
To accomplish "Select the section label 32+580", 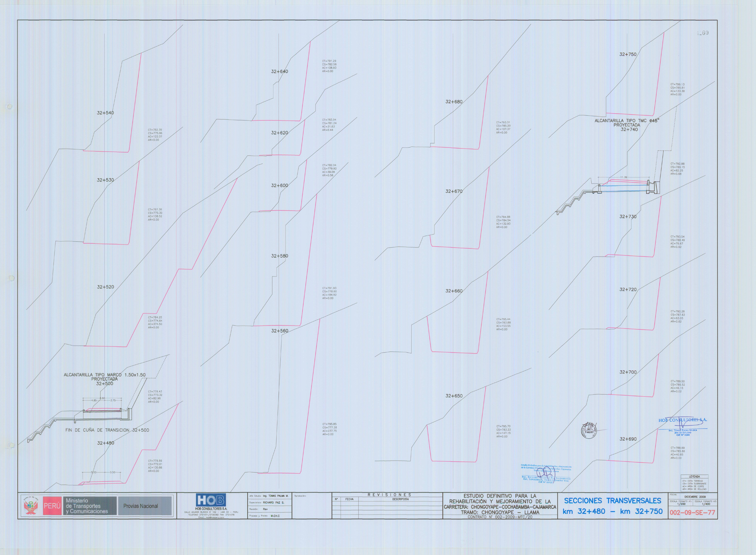I will [279, 256].
